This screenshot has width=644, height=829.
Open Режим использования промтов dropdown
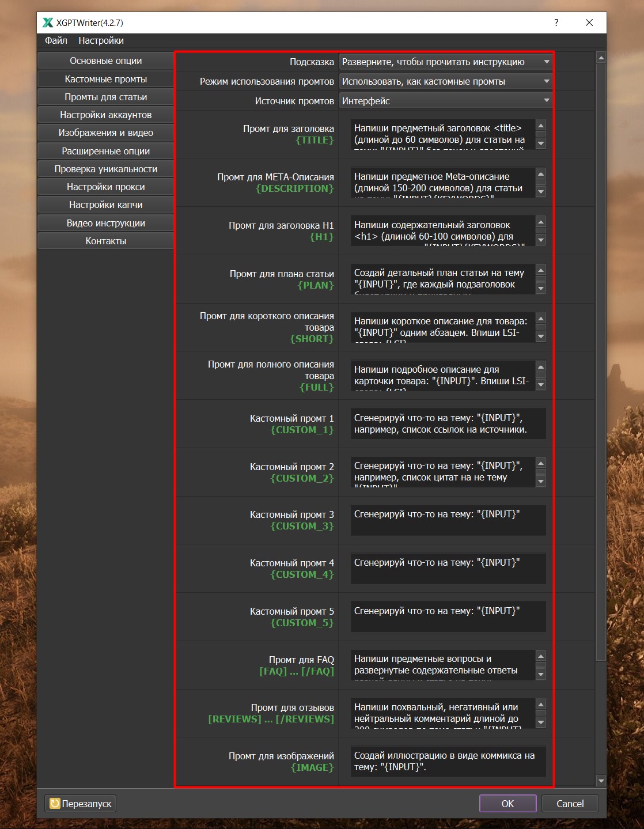pos(445,81)
